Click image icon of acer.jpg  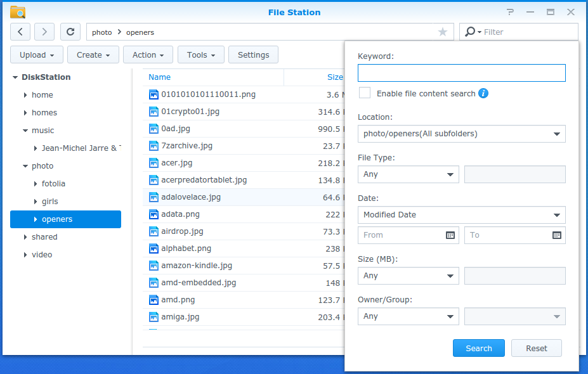coord(154,163)
